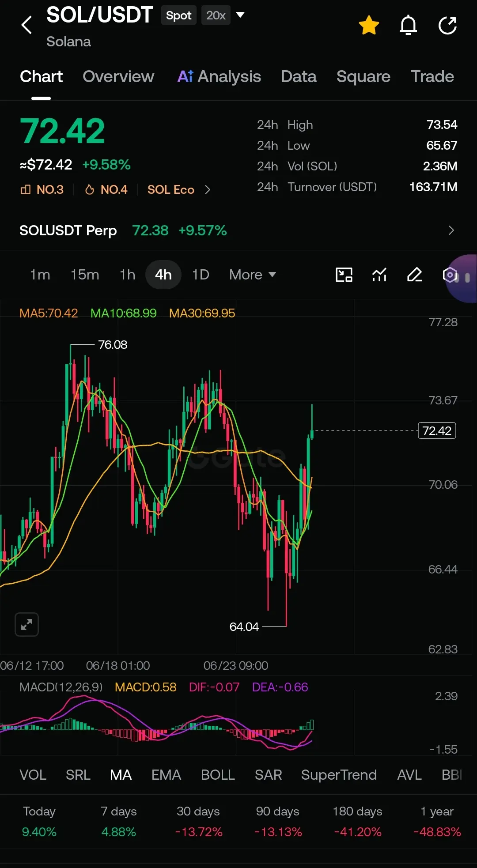Tap the large 72.42 price
Viewport: 477px width, 868px height.
click(62, 131)
